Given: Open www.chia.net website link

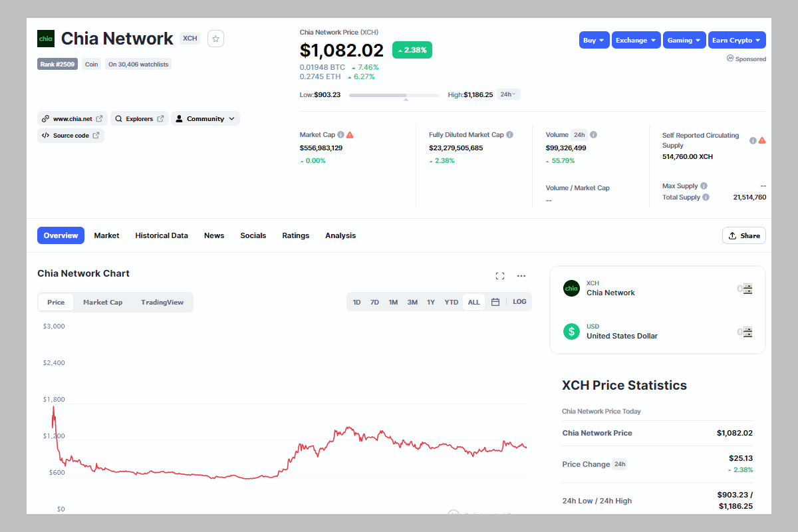Looking at the screenshot, I should pos(72,119).
